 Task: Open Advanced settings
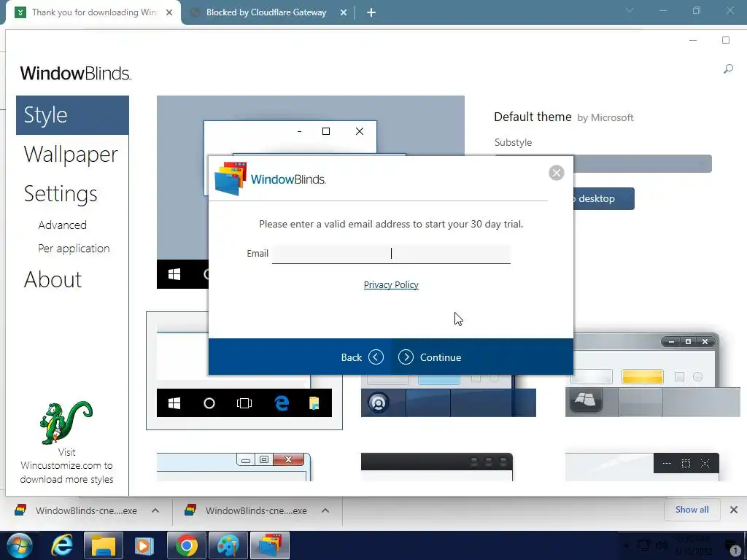click(x=63, y=225)
